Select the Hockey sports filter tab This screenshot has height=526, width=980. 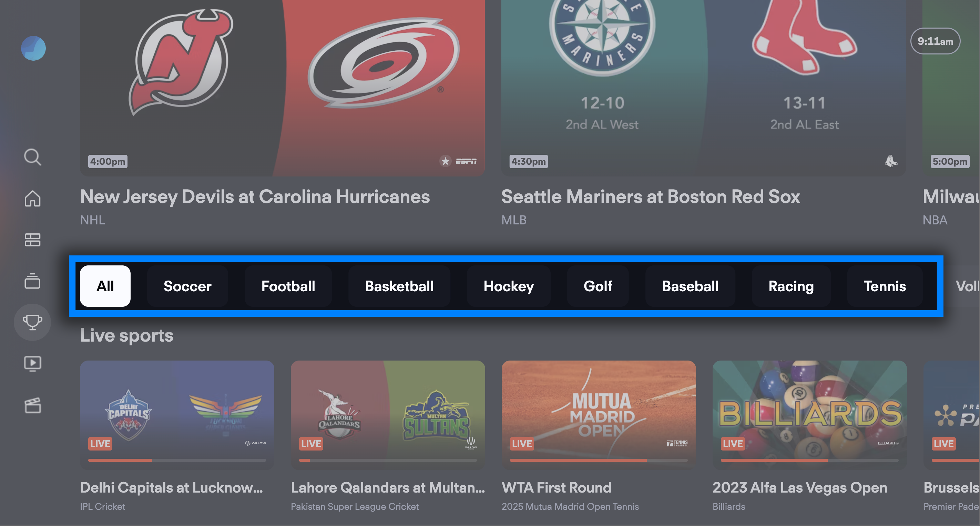(509, 286)
